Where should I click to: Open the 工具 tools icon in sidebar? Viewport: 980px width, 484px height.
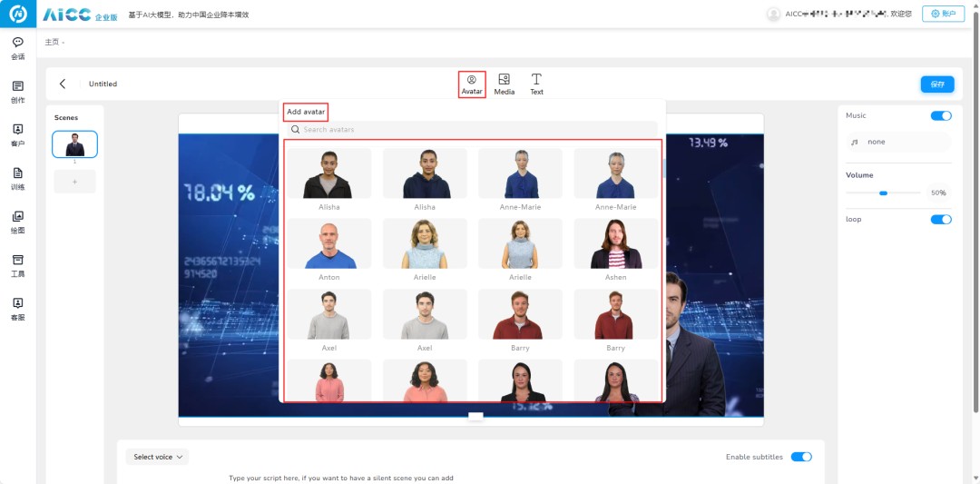[18, 261]
